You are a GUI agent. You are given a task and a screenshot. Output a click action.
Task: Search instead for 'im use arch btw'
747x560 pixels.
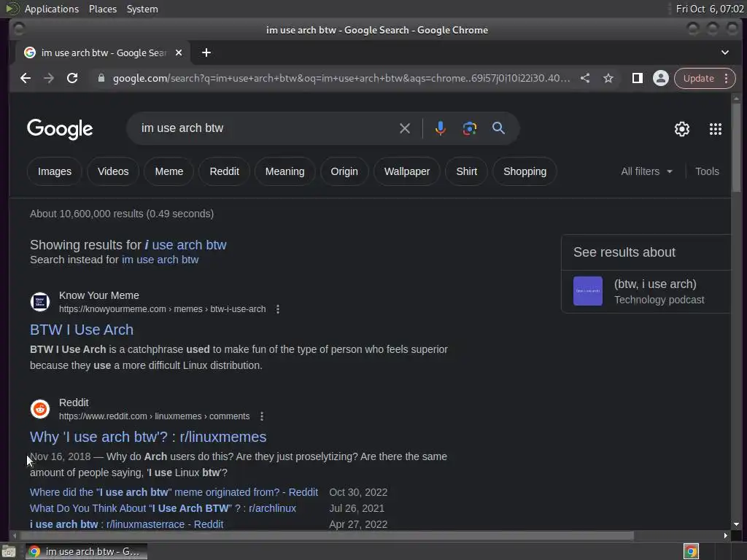(160, 260)
